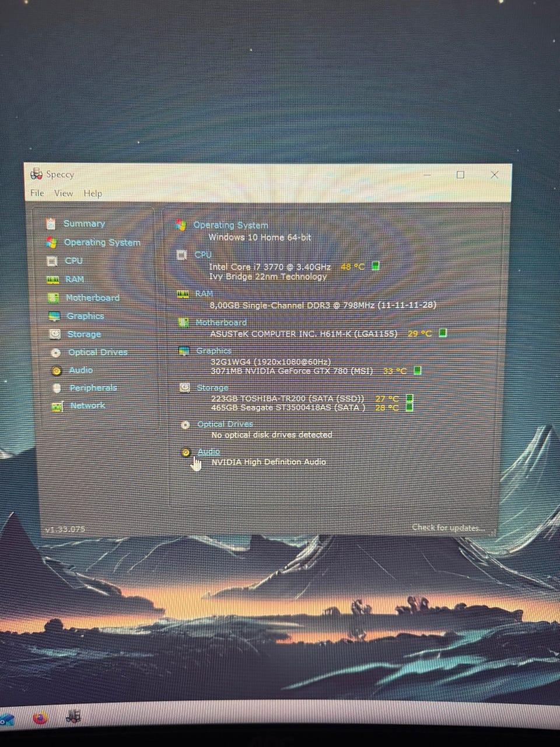This screenshot has width=560, height=747.
Task: Click the RAM icon in summary pane
Action: coord(183,294)
